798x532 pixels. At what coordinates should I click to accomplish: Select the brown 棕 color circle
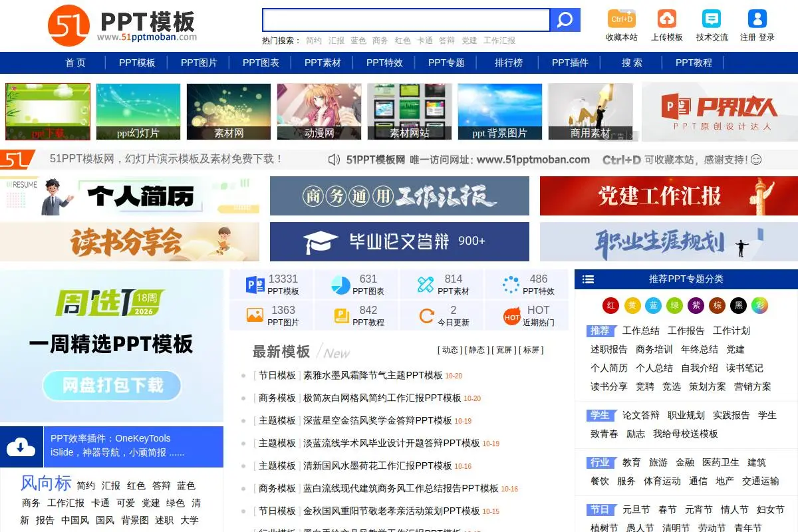click(717, 306)
